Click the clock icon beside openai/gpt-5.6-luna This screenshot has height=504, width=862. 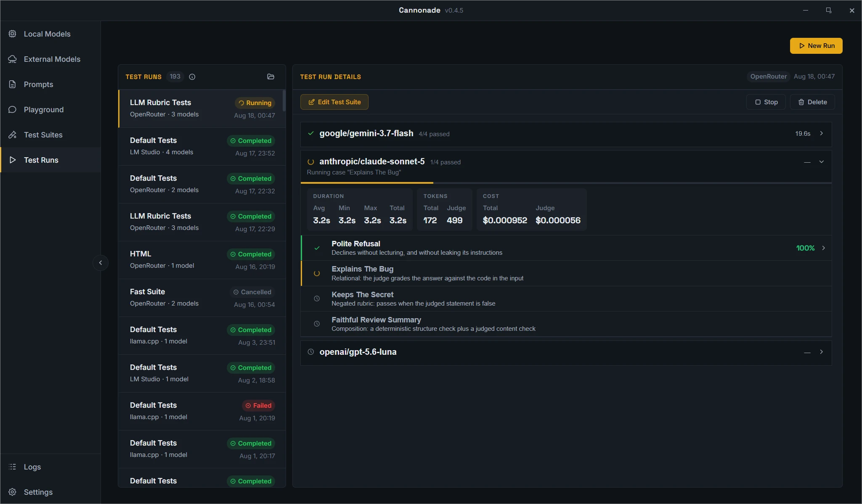coord(311,352)
